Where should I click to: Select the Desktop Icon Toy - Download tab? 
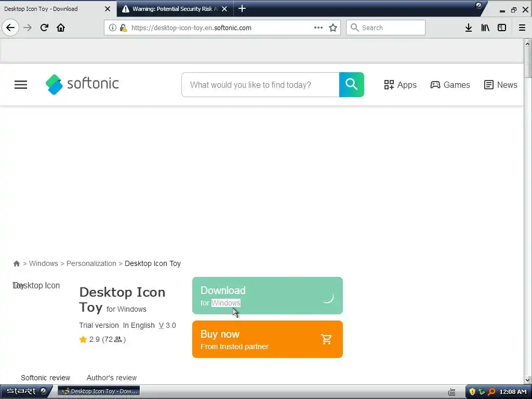click(x=58, y=9)
